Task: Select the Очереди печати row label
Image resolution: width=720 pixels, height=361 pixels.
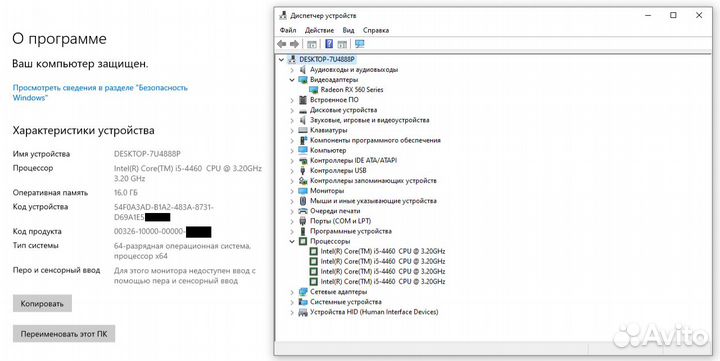Action: coord(335,211)
